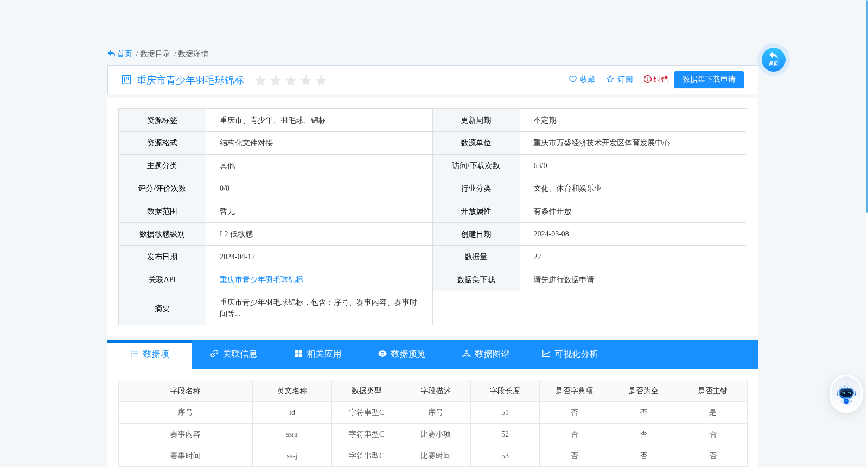Rate four stars

click(306, 80)
